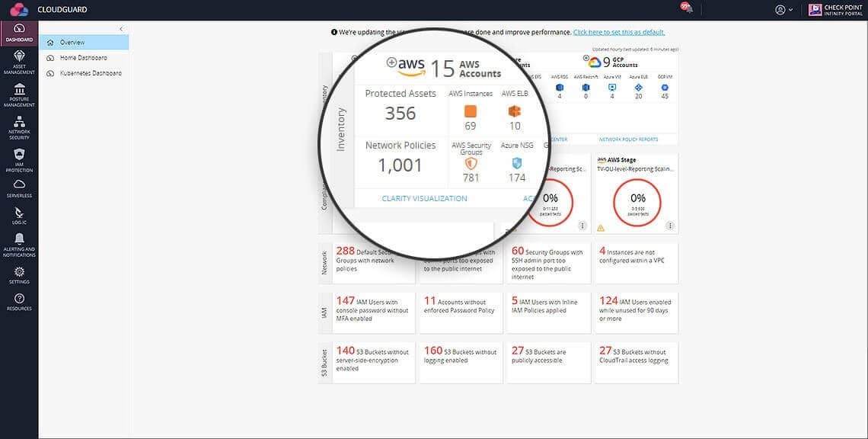
Task: Open Alerting and Notifications
Action: (x=19, y=245)
